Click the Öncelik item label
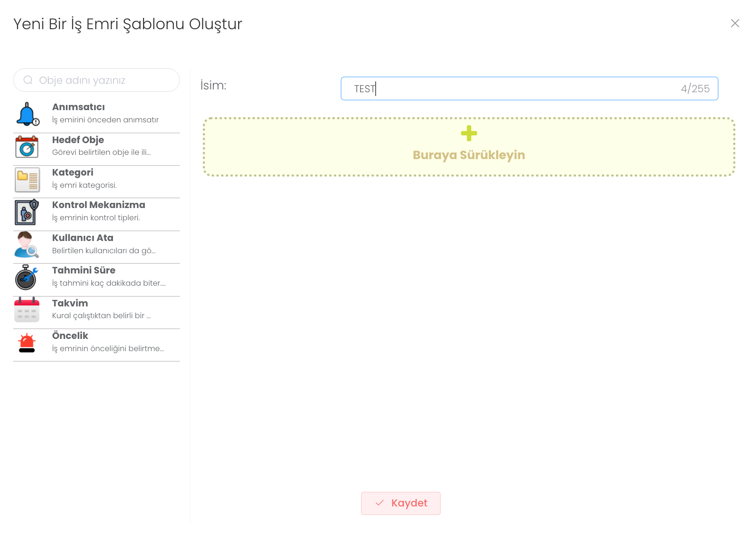The height and width of the screenshot is (546, 756). pyautogui.click(x=70, y=336)
